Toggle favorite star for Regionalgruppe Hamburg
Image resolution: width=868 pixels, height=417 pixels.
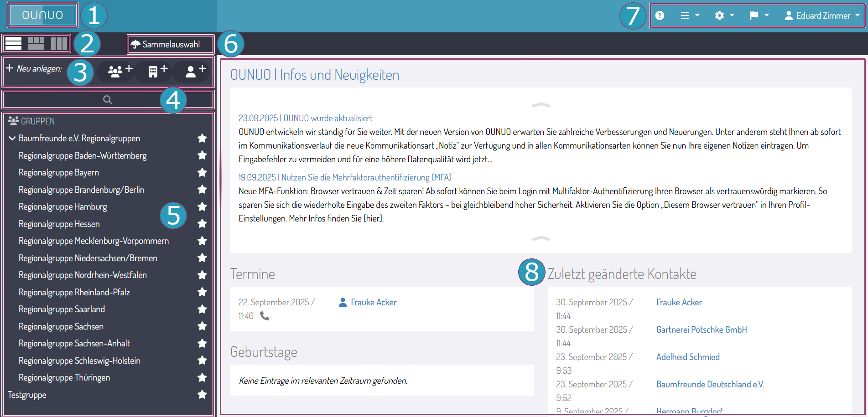point(202,206)
